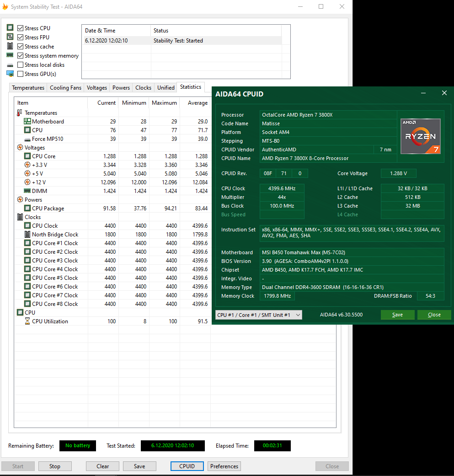This screenshot has height=476, width=454.
Task: Click Save in System Stability Test window
Action: coord(139,466)
